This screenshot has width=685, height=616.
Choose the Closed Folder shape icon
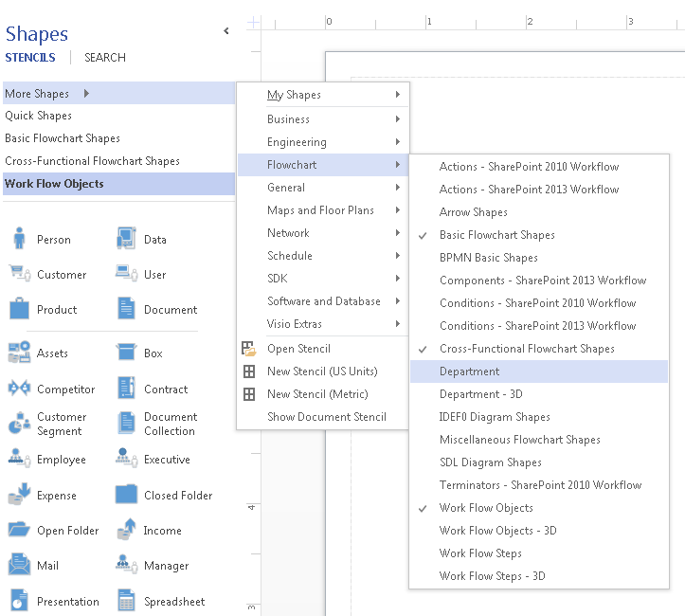[127, 495]
